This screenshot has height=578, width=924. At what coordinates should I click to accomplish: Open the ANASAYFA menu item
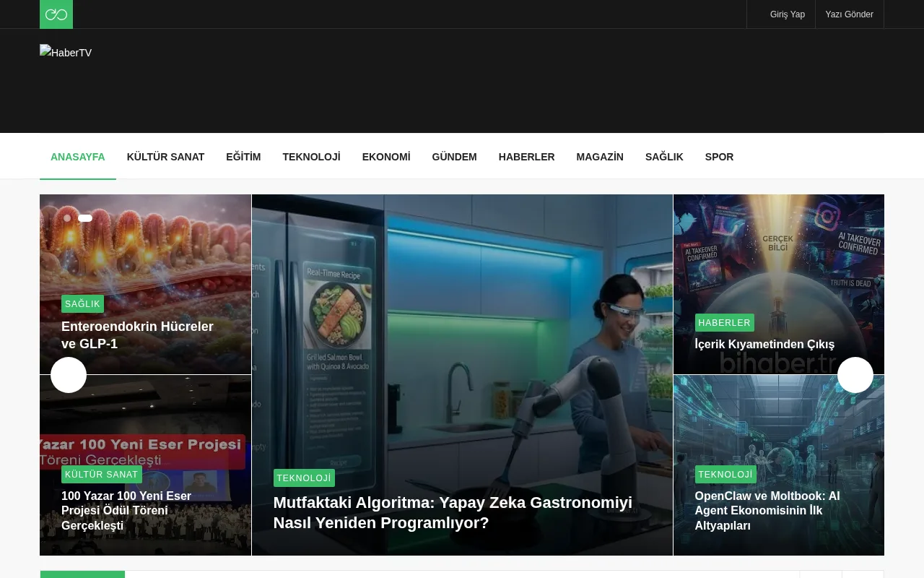pyautogui.click(x=77, y=157)
